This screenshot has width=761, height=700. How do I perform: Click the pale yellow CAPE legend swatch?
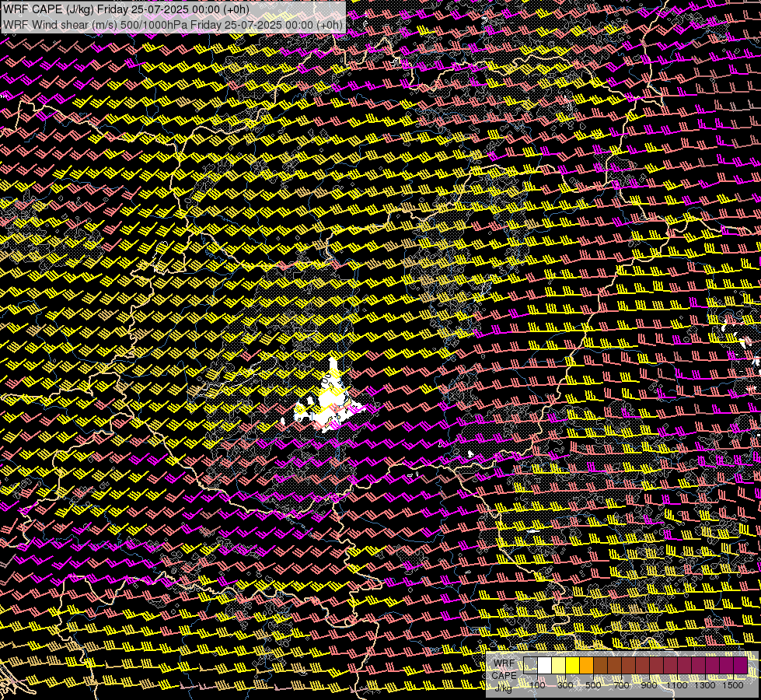[x=559, y=666]
